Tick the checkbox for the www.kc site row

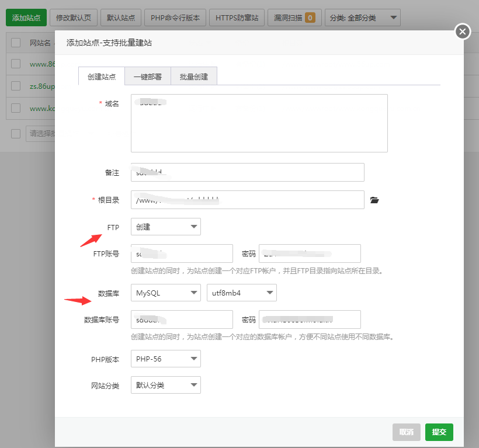coord(16,108)
